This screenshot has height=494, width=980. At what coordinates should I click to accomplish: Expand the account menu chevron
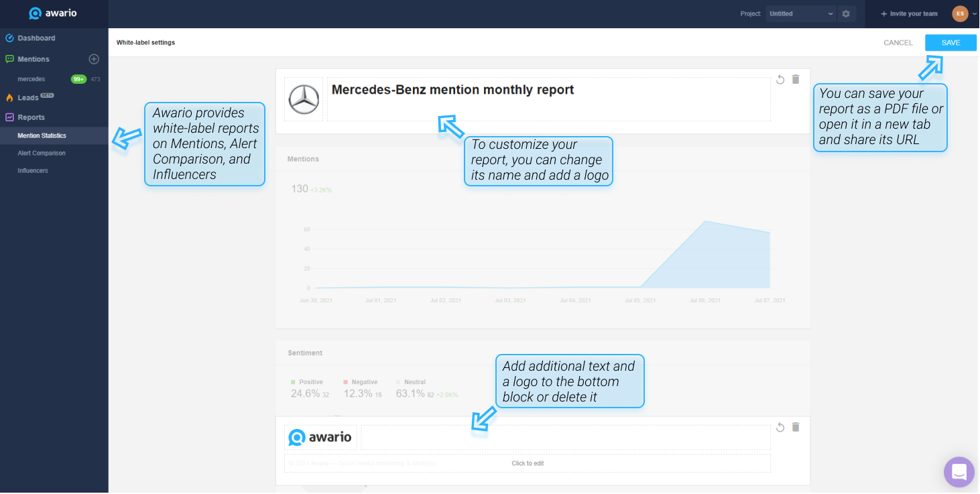pyautogui.click(x=974, y=14)
